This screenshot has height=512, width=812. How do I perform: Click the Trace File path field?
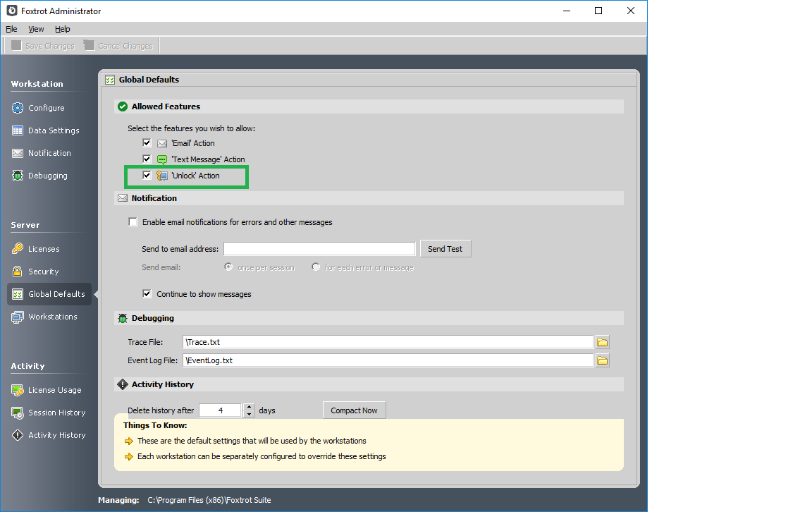[x=388, y=342]
